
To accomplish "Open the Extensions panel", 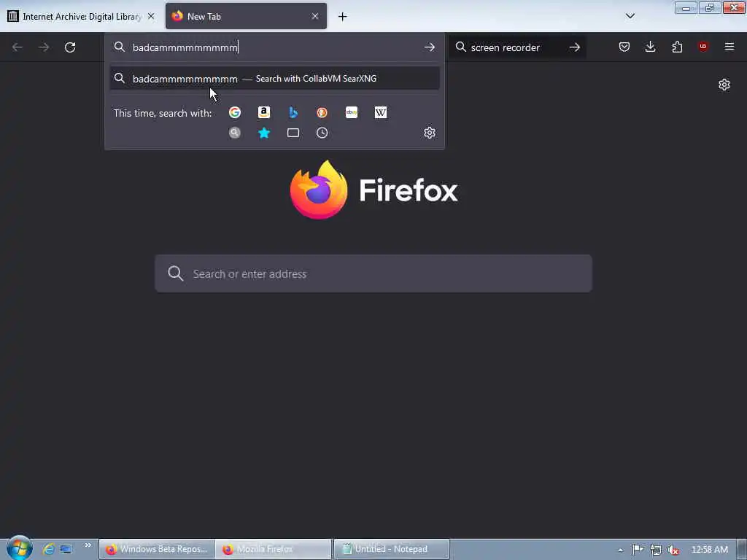I will coord(677,47).
